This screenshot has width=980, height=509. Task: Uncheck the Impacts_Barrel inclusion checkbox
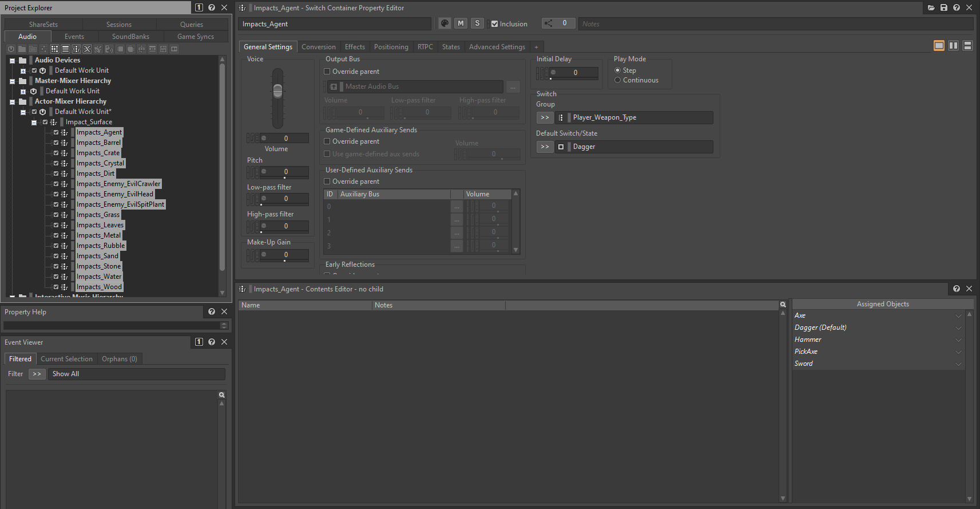point(56,143)
